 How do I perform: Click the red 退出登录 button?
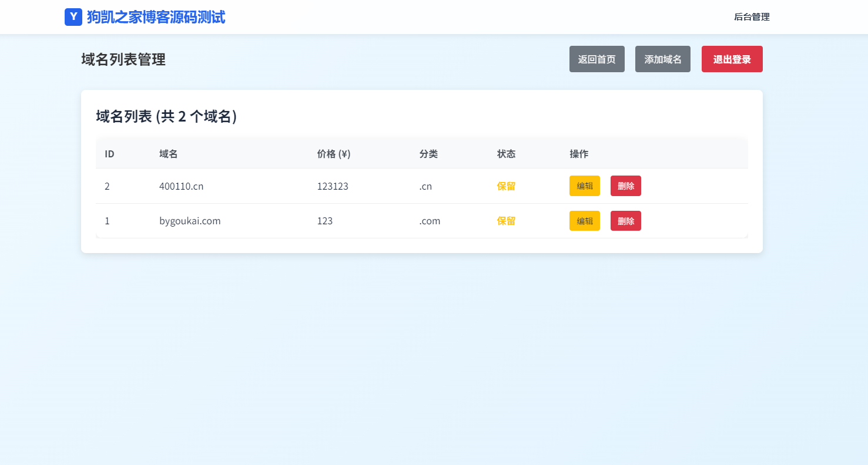732,59
